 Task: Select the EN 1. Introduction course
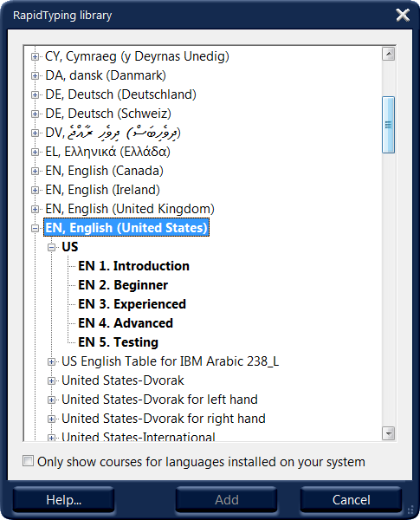tap(133, 266)
